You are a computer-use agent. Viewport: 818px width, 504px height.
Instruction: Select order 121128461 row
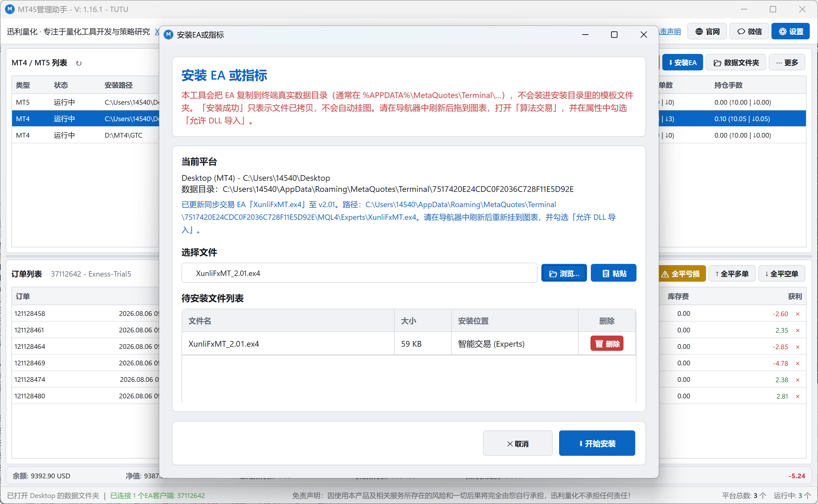click(85, 330)
